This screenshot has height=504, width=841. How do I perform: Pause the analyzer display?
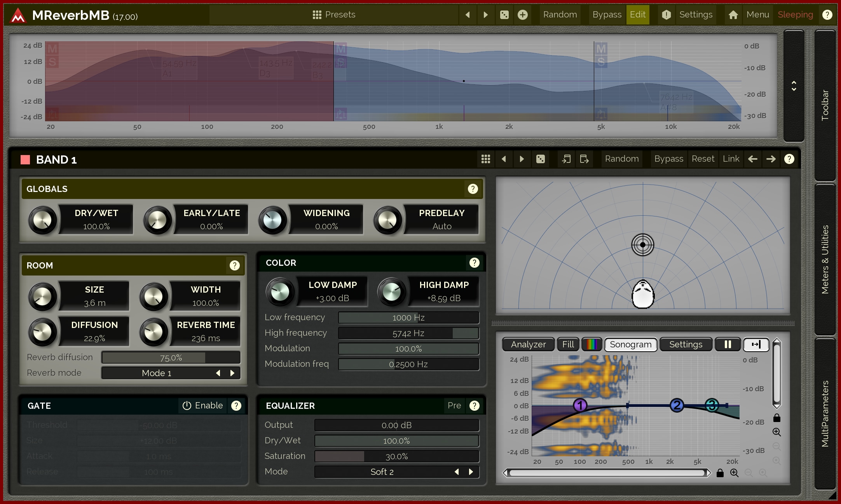pos(728,344)
